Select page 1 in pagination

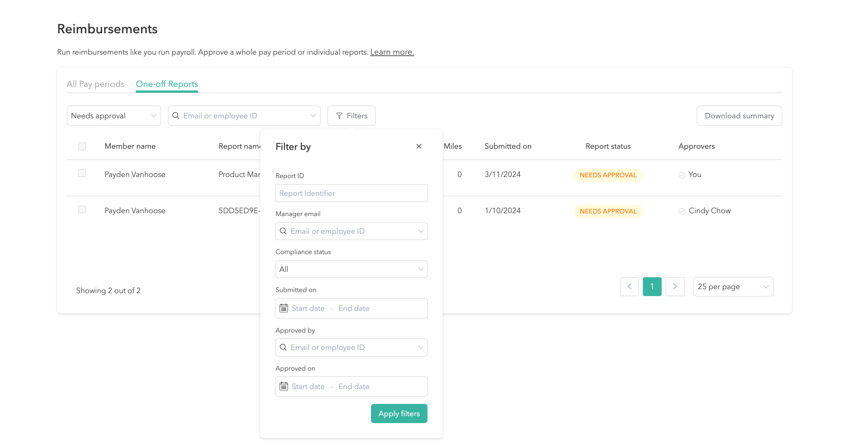pyautogui.click(x=652, y=287)
